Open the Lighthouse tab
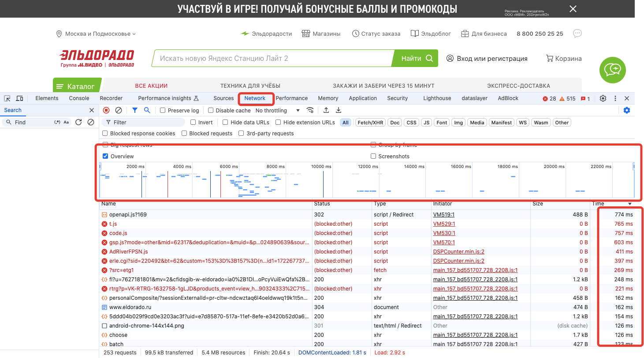 [x=437, y=98]
